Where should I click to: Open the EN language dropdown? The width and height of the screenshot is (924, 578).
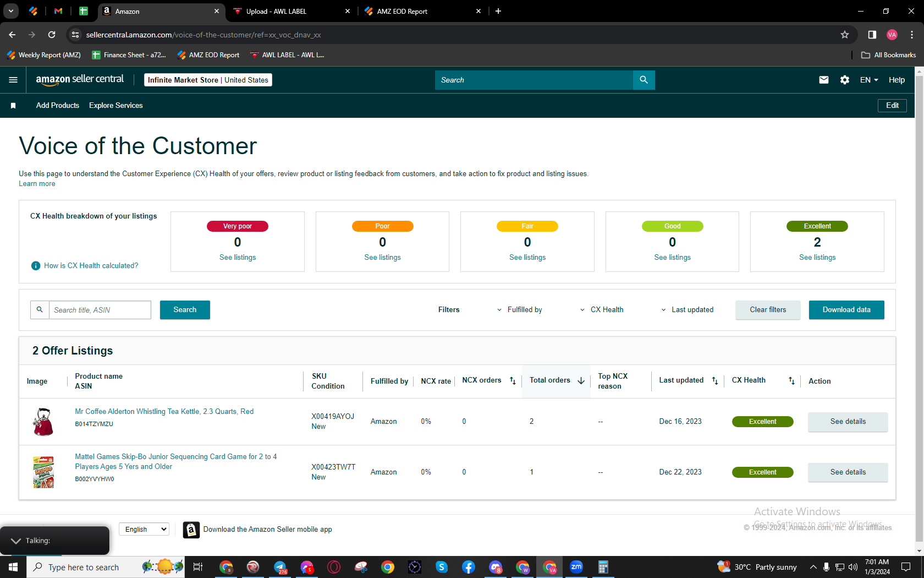[x=869, y=80]
